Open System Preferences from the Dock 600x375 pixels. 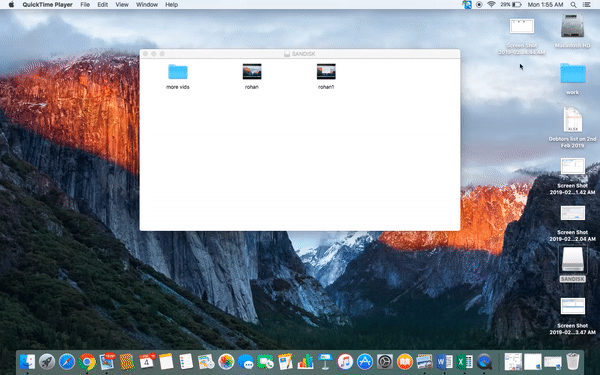click(x=385, y=362)
